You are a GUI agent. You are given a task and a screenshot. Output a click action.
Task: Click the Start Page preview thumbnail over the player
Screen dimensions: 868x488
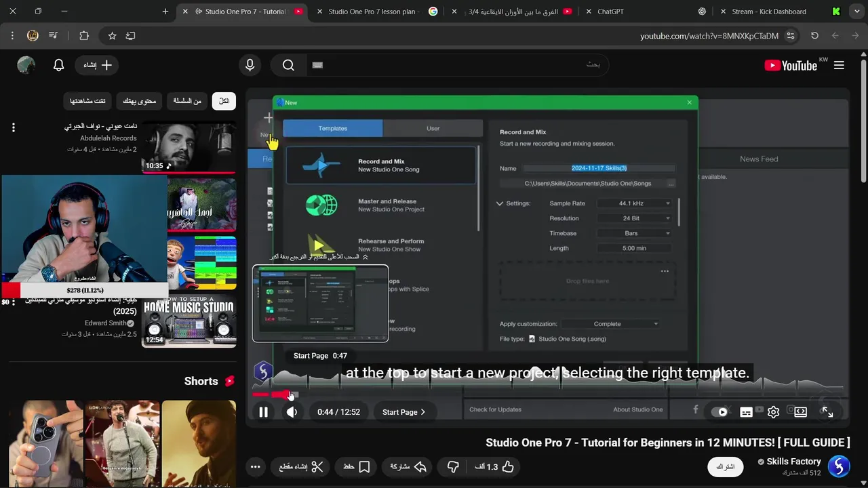pyautogui.click(x=321, y=304)
